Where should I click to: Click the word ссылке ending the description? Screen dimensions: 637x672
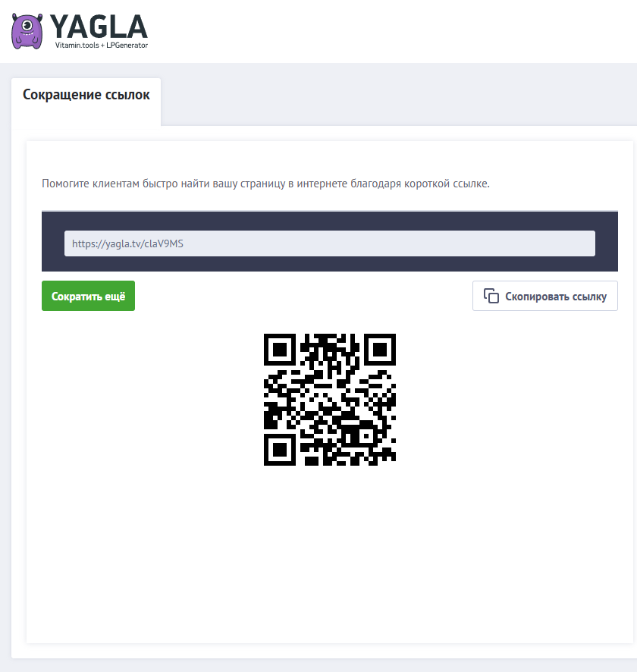(471, 184)
